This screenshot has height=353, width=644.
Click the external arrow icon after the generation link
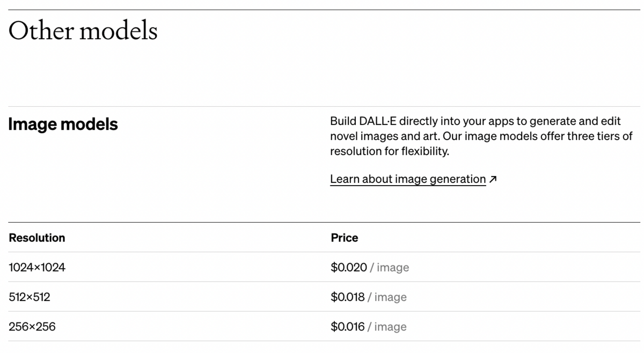493,179
